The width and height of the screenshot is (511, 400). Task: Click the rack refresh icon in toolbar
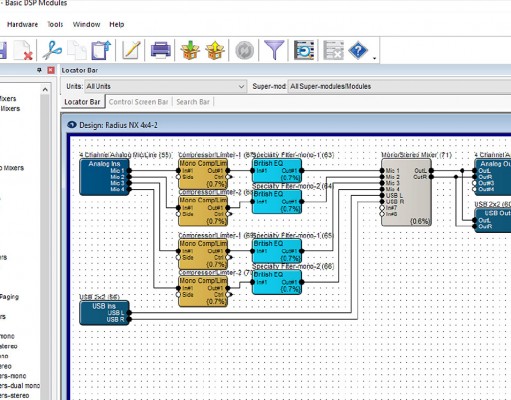[x=304, y=50]
